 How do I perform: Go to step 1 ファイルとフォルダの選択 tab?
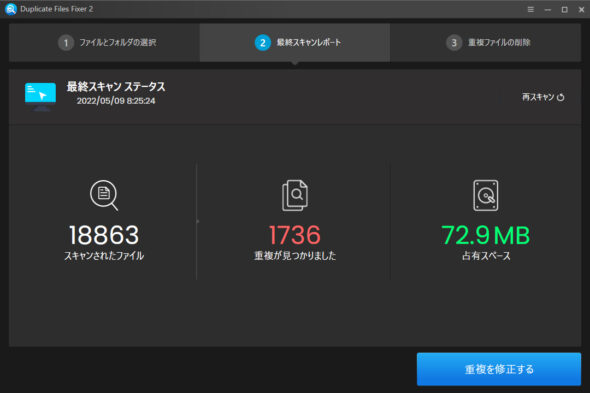tap(105, 43)
